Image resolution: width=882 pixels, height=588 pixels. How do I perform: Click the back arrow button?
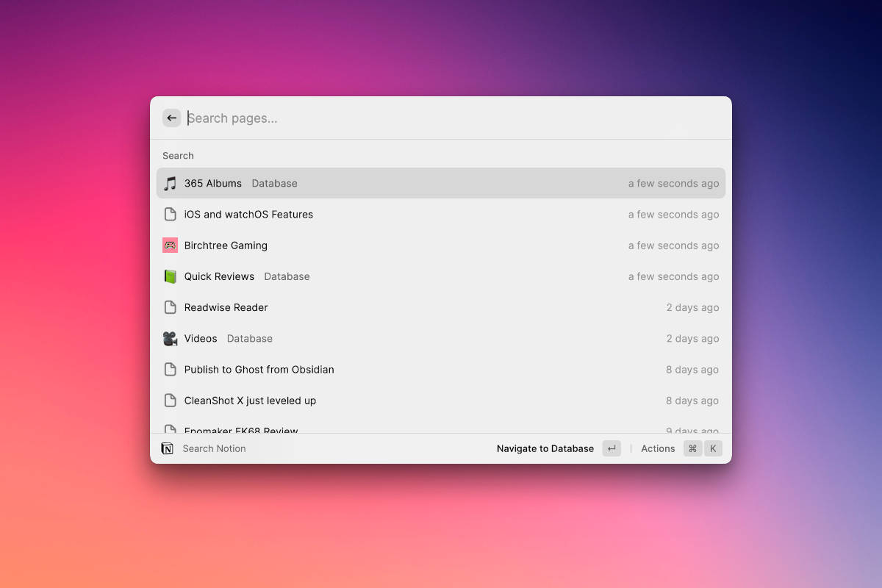[x=172, y=118]
